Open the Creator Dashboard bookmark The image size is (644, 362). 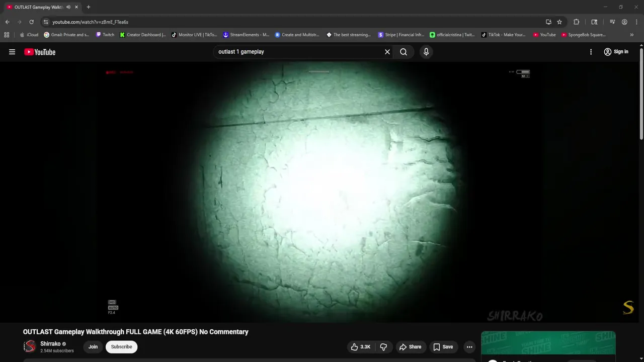(143, 35)
